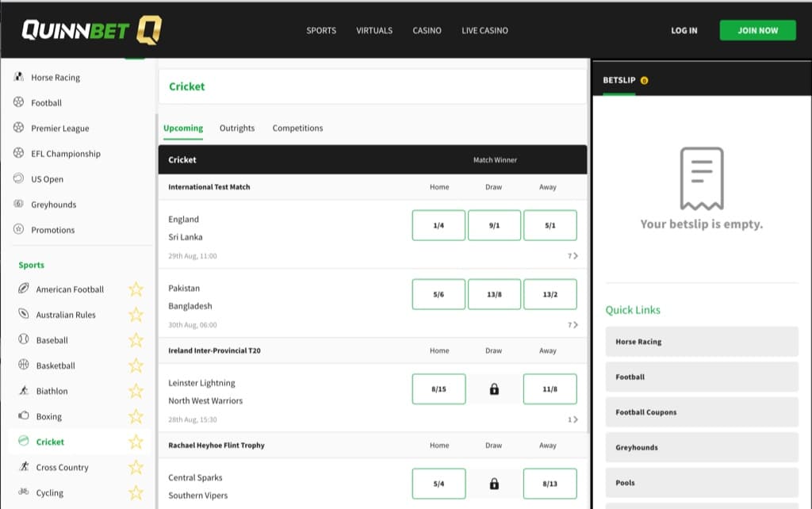Click the Join Now button
The height and width of the screenshot is (509, 812).
[x=757, y=31]
